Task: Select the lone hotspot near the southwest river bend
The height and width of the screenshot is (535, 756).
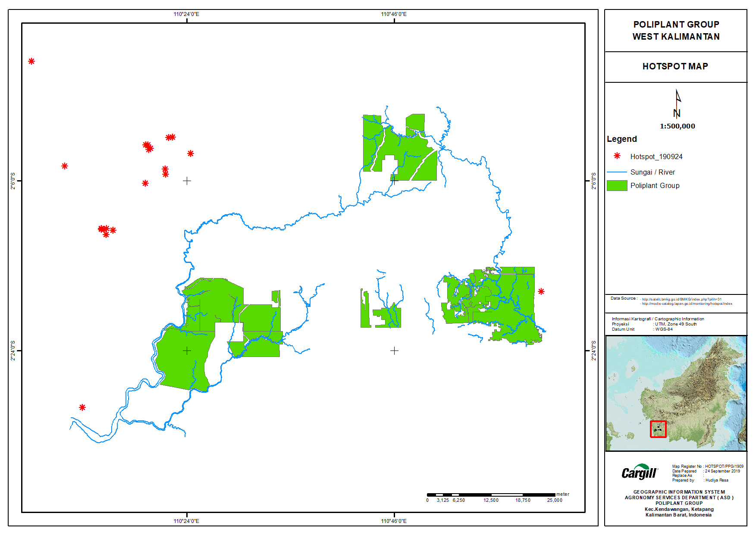Action: coord(82,407)
